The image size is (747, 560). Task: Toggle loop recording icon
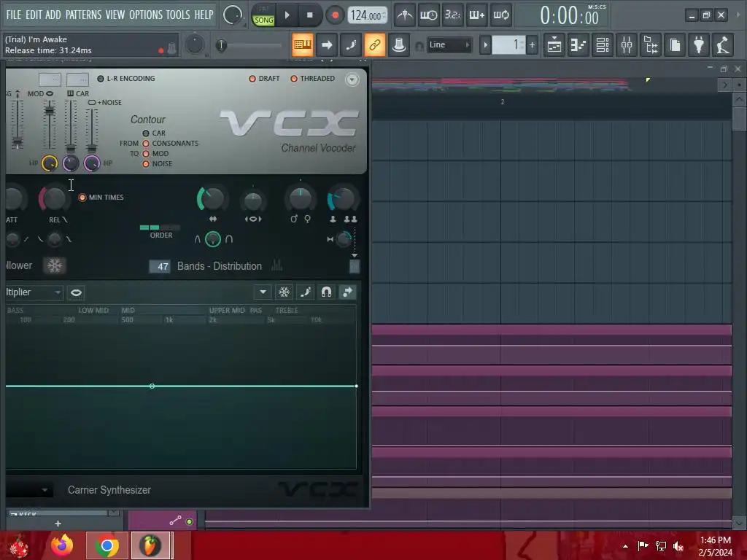500,15
